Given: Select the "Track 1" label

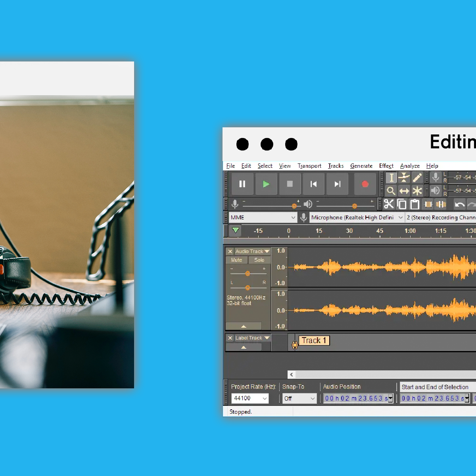Looking at the screenshot, I should [314, 340].
